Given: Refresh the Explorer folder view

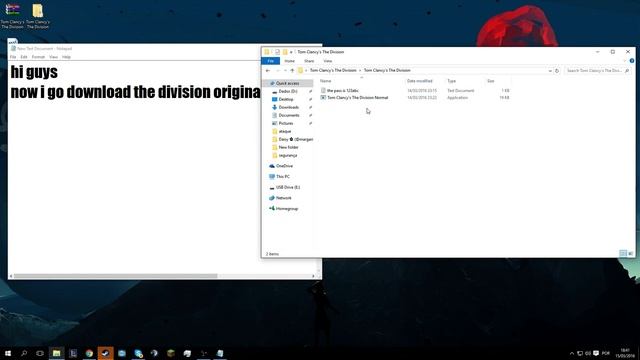Looking at the screenshot, I should pyautogui.click(x=557, y=71).
